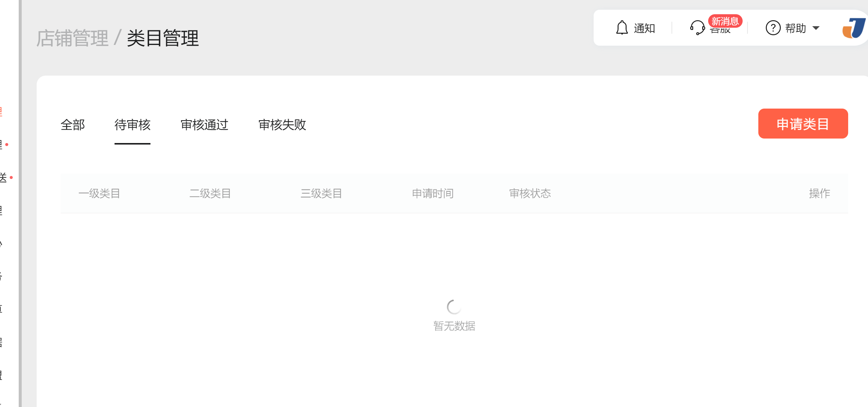Click the 一级类目 column header

pyautogui.click(x=99, y=194)
